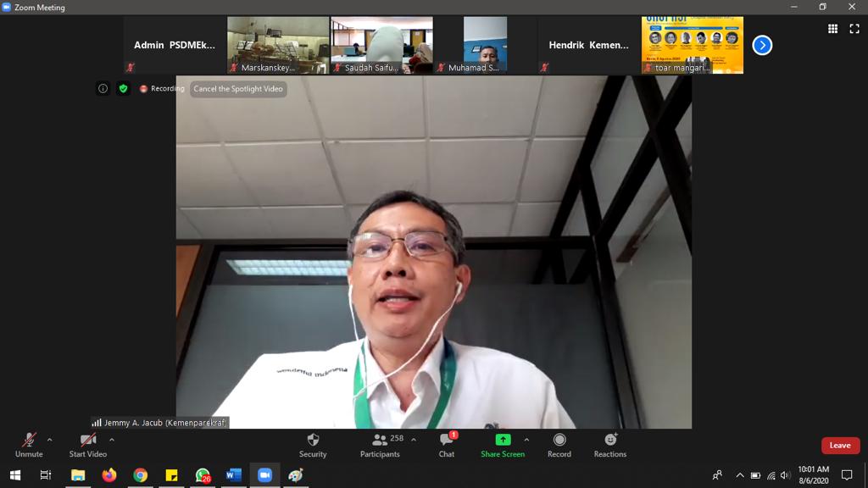Click the green Share Screen icon
Image resolution: width=868 pixels, height=488 pixels.
[503, 440]
